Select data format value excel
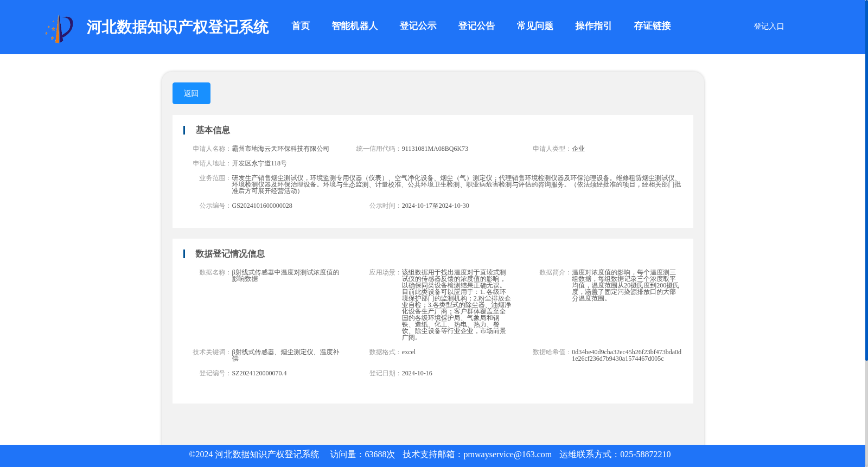The height and width of the screenshot is (467, 868). (x=409, y=352)
